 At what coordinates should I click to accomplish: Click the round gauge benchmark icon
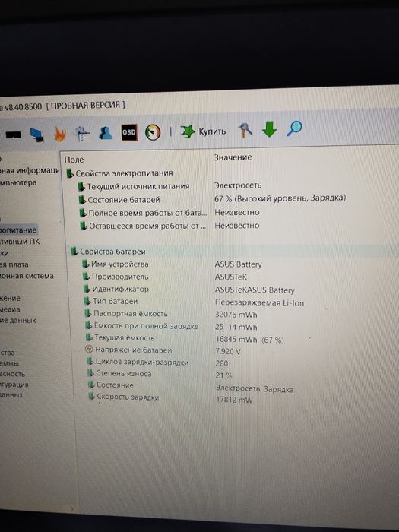pos(153,132)
